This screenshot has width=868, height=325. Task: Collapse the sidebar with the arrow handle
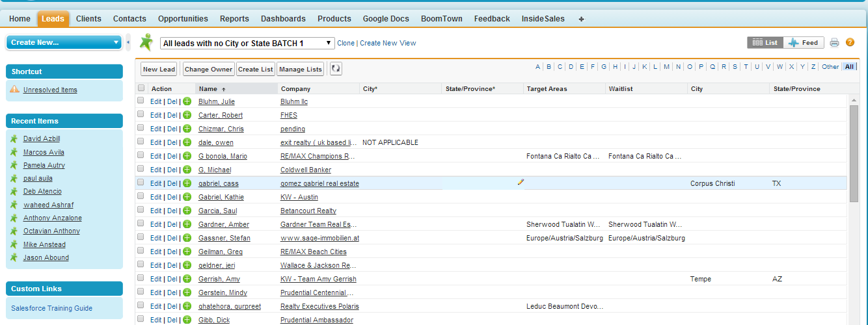tap(128, 42)
